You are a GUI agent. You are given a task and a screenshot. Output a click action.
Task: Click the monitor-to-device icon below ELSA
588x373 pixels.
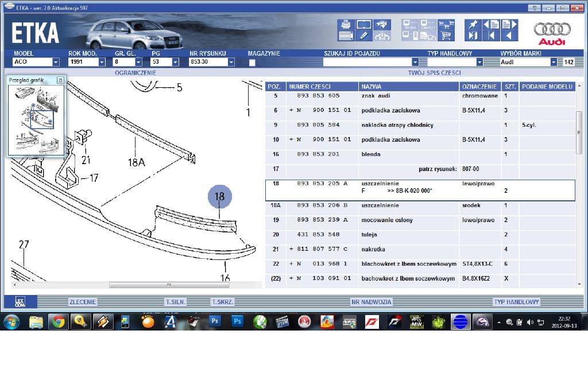pos(410,36)
